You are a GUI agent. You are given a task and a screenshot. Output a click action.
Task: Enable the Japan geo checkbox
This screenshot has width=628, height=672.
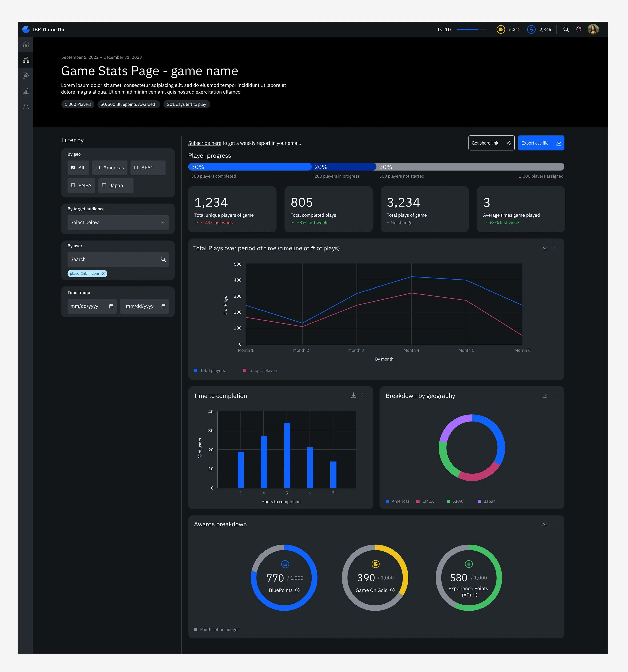click(x=104, y=185)
